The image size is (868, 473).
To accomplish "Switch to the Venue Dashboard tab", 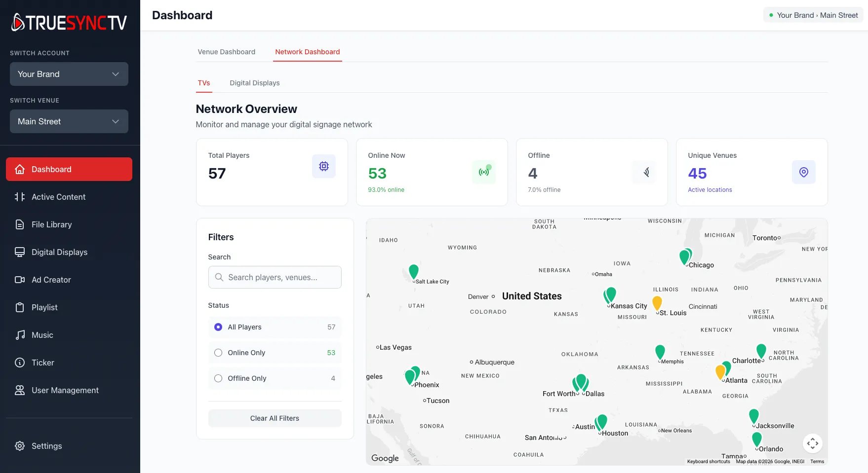I will [x=227, y=52].
